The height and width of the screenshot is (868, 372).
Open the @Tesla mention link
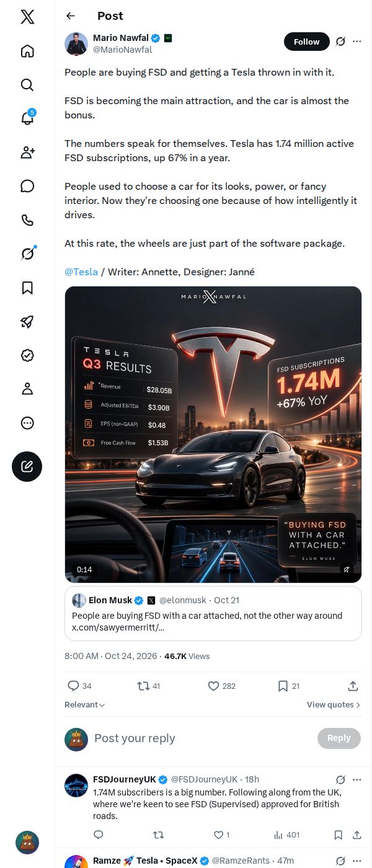click(x=81, y=272)
